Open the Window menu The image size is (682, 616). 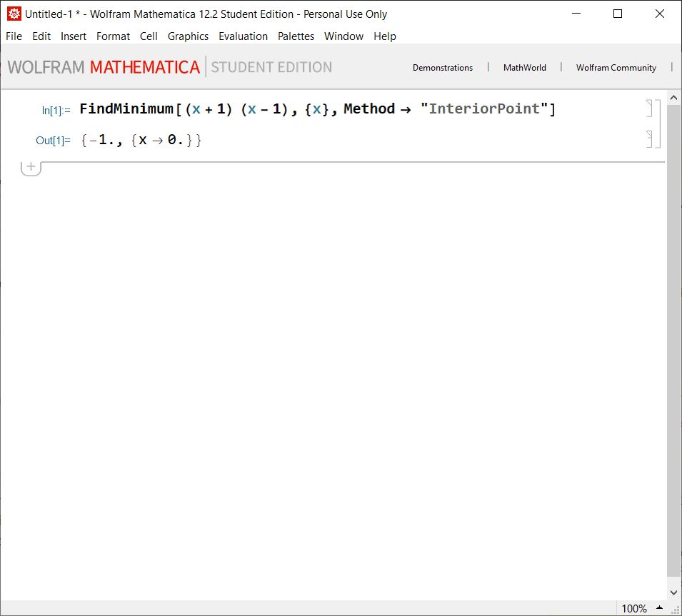[x=343, y=36]
